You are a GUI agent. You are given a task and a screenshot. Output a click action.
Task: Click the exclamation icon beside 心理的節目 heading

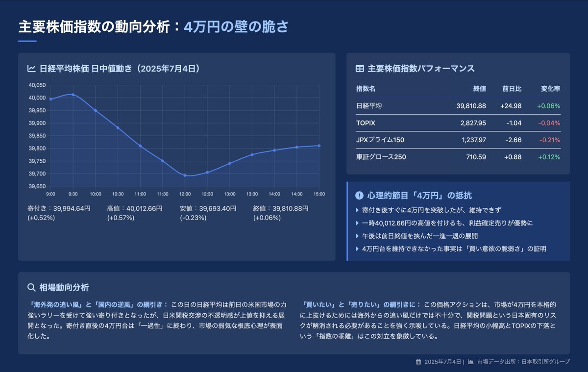(x=359, y=196)
